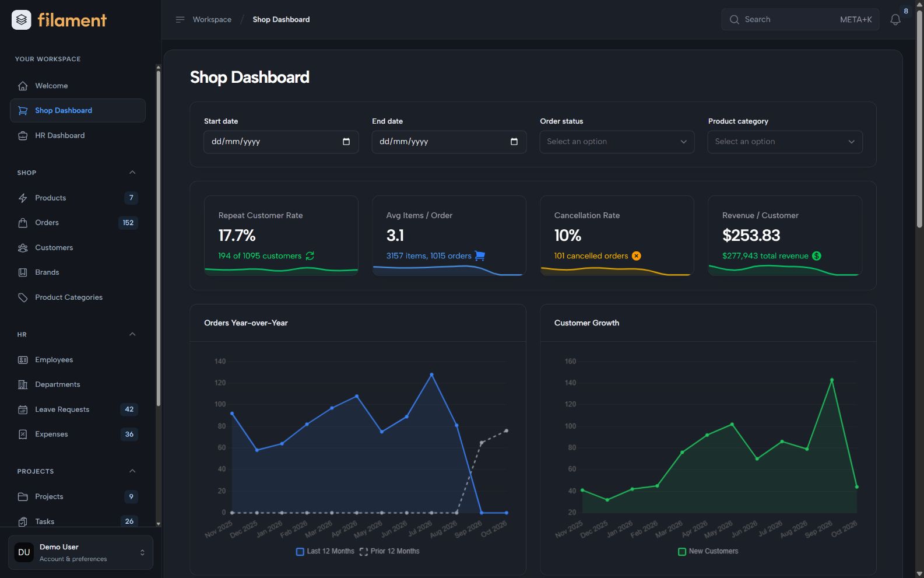924x578 pixels.
Task: Open the Product category dropdown
Action: click(x=785, y=142)
